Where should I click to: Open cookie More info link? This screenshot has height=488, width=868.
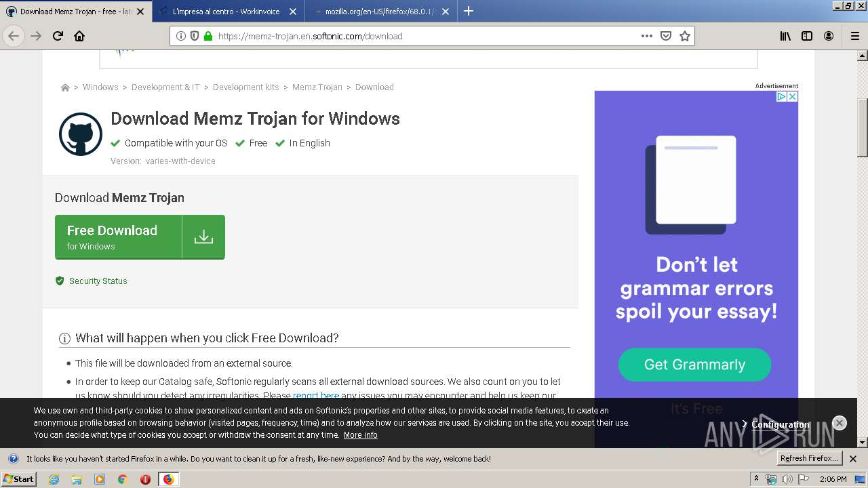click(361, 435)
